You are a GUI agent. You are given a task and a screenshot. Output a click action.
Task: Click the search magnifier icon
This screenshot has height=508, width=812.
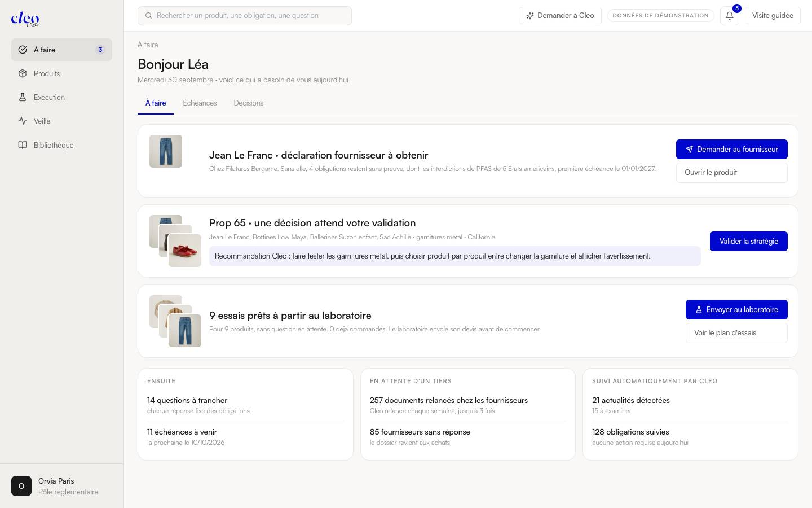(149, 16)
